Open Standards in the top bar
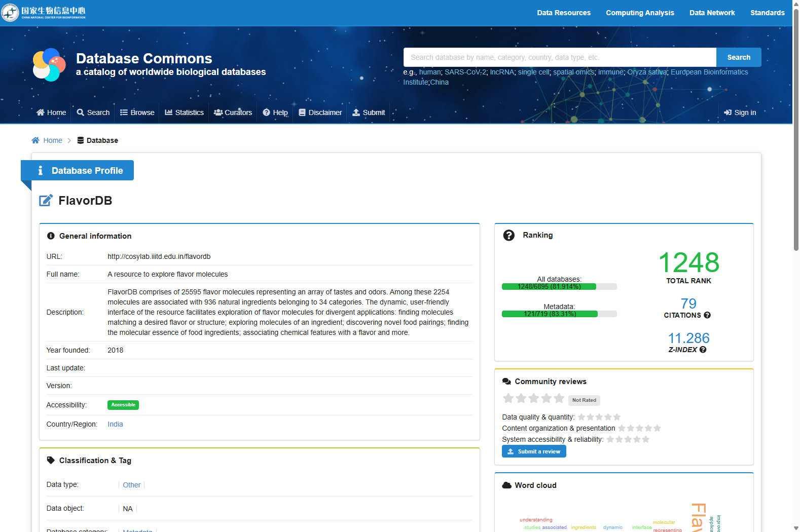This screenshot has height=532, width=800. pyautogui.click(x=768, y=13)
